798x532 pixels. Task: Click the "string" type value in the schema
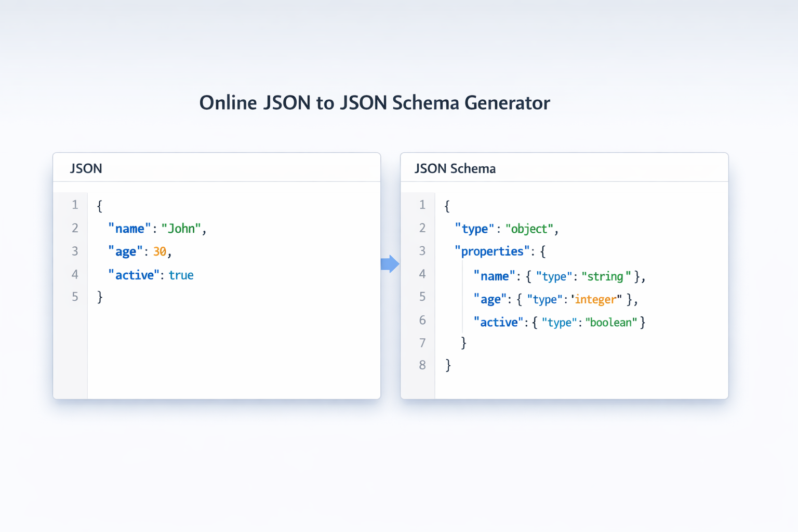(x=606, y=276)
